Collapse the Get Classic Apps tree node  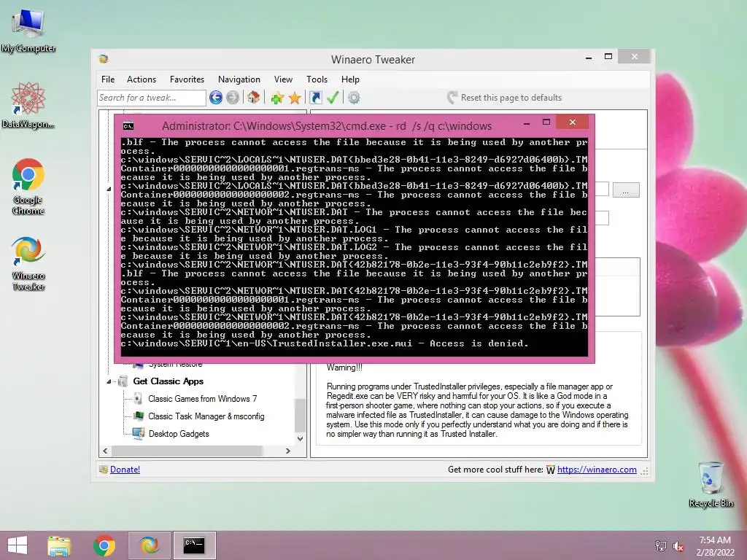109,381
